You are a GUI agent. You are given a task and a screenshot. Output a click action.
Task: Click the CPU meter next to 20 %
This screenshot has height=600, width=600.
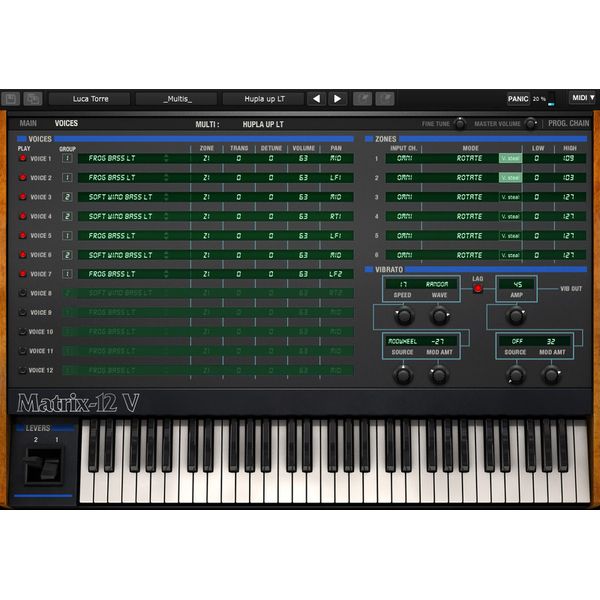551,99
